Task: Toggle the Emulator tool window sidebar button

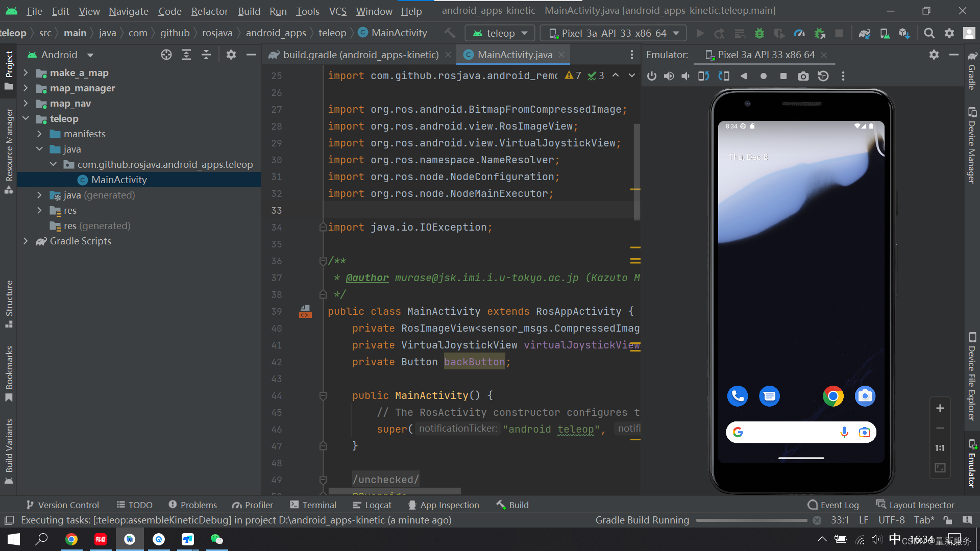Action: [x=972, y=463]
